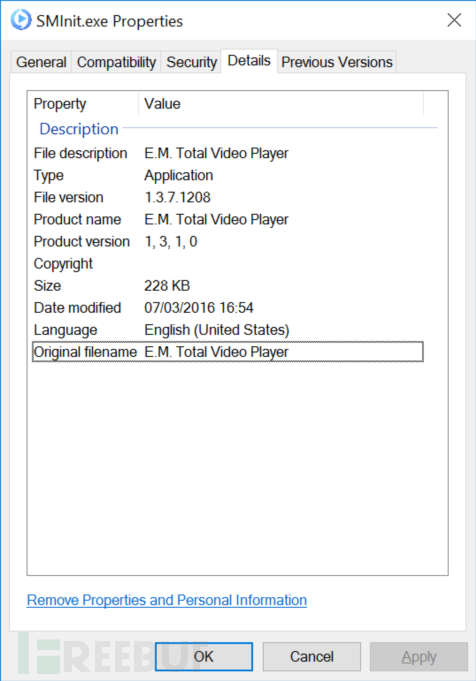The width and height of the screenshot is (476, 681).
Task: Click the 228 KB value
Action: pos(167,286)
